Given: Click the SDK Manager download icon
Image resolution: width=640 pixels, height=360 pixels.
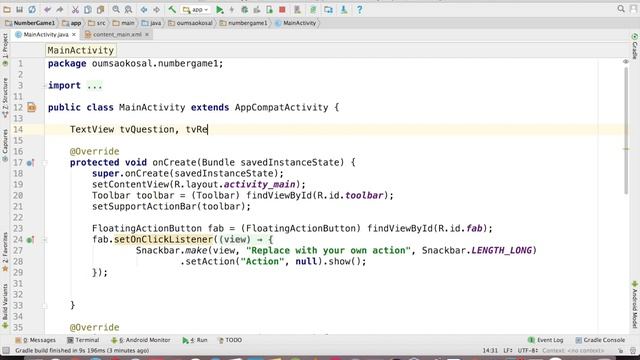Looking at the screenshot, I should pos(344,9).
